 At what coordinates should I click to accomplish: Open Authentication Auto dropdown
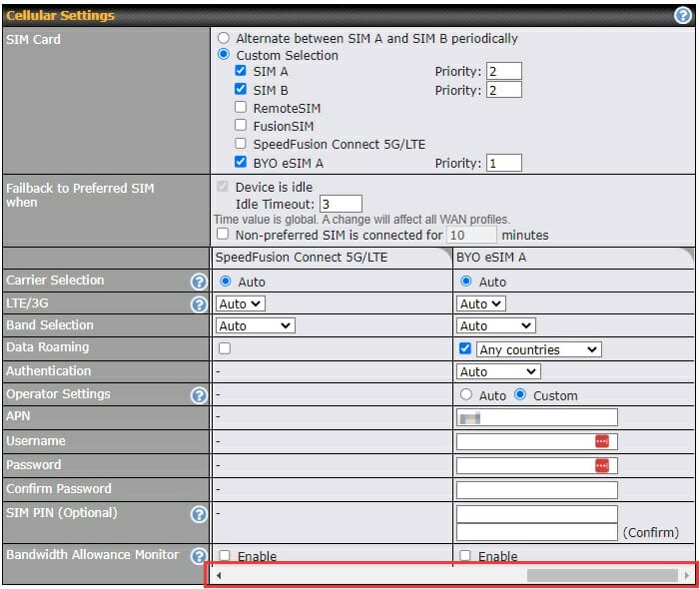coord(498,371)
